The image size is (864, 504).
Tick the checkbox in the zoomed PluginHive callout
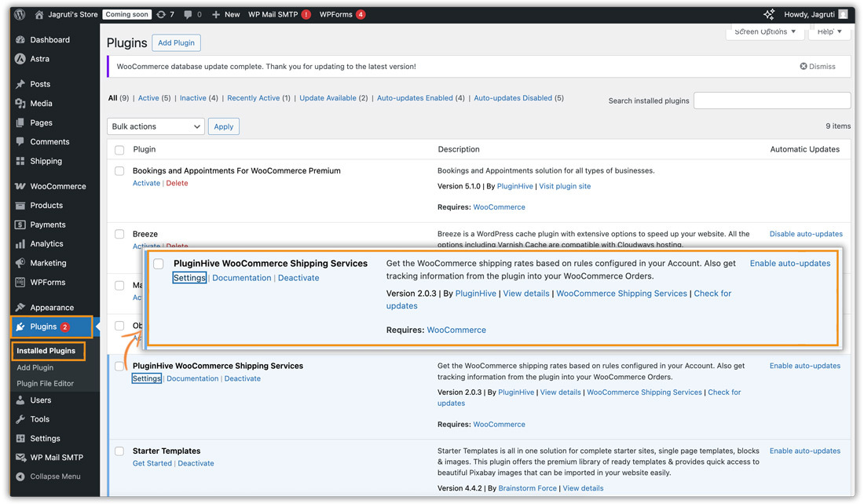[x=159, y=264]
